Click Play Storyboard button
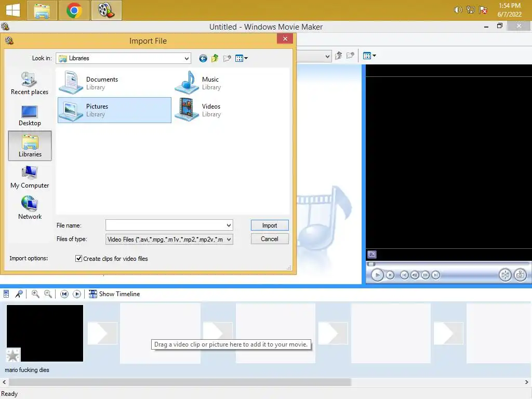The image size is (532, 399). click(x=77, y=294)
